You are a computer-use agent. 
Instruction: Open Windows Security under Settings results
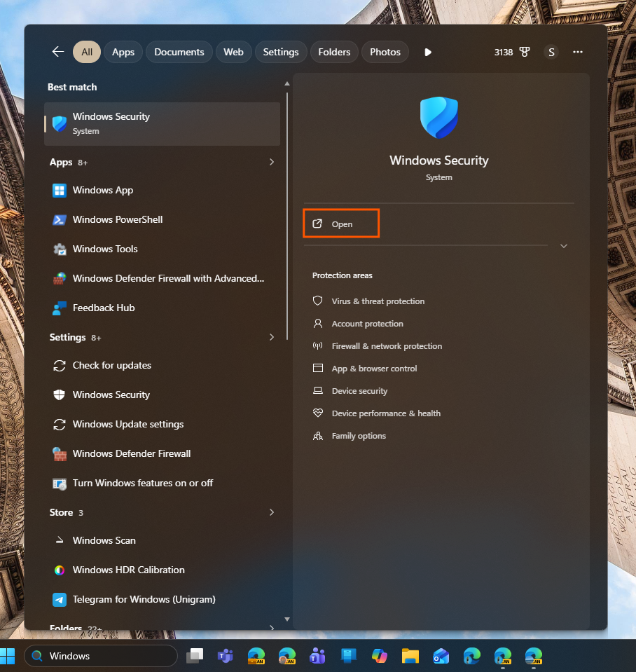[163, 395]
